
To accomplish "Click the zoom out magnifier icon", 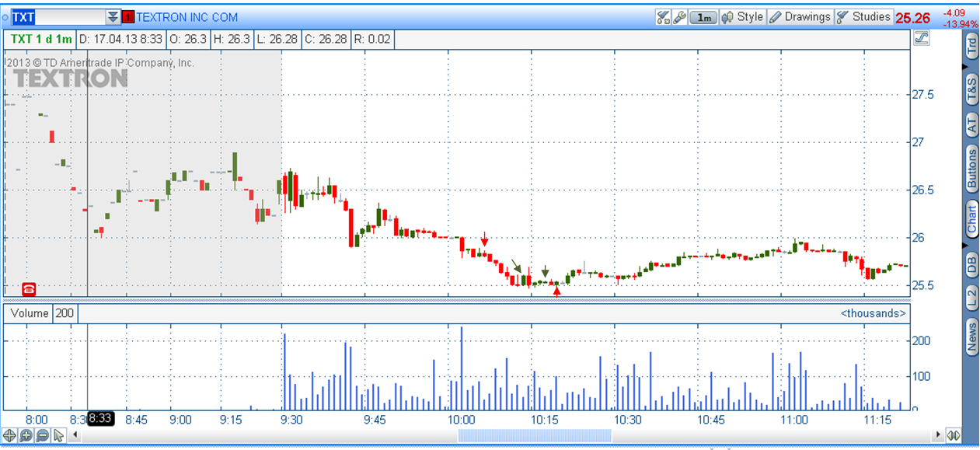I will tap(43, 435).
